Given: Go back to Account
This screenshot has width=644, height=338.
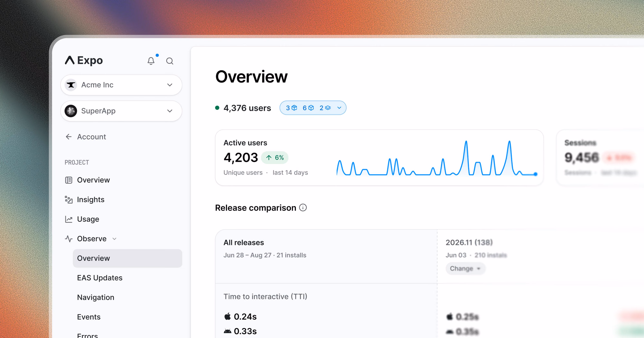Looking at the screenshot, I should click(86, 137).
